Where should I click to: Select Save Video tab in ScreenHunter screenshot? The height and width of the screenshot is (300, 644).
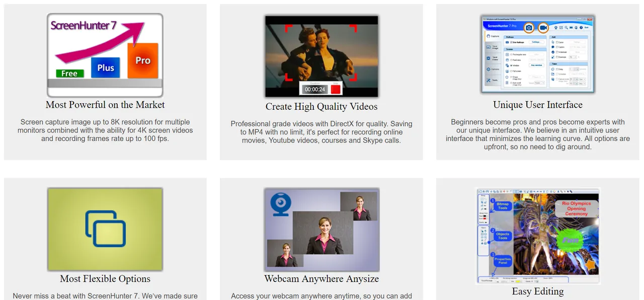(493, 58)
